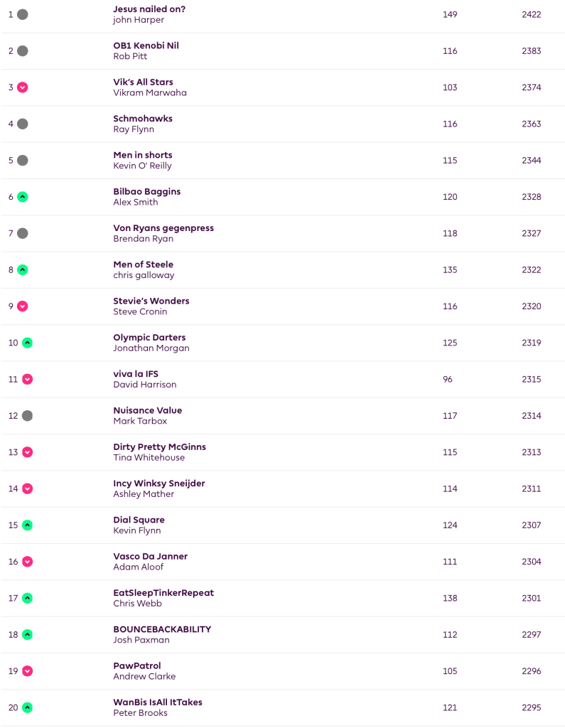Click the pink down-arrow beside Stevie's Wonders
Image resolution: width=565 pixels, height=728 pixels.
click(x=23, y=306)
